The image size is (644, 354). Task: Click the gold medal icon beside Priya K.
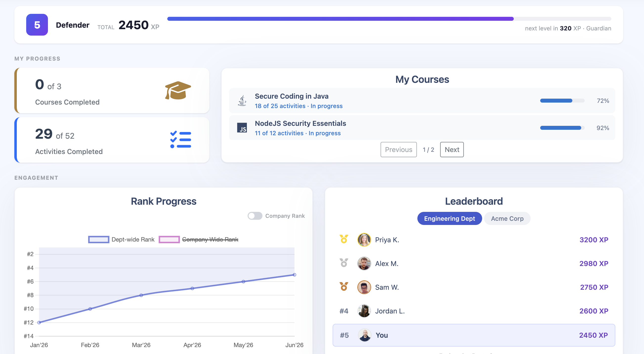point(344,239)
